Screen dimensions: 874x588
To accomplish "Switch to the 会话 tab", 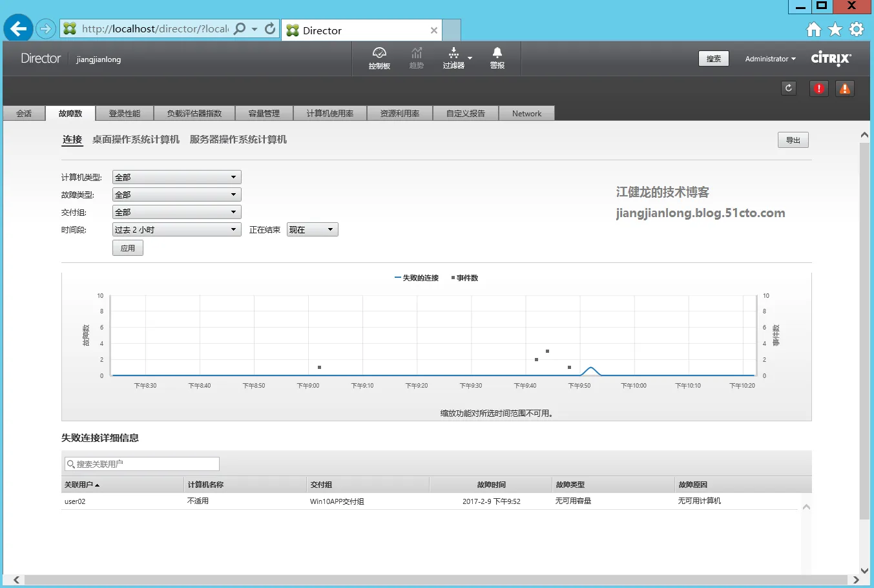I will (24, 113).
